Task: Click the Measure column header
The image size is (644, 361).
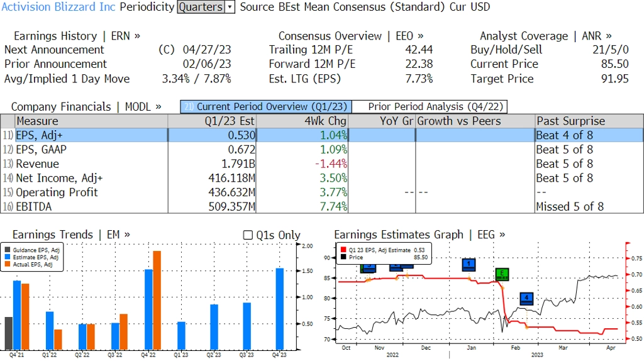Action: (91, 121)
